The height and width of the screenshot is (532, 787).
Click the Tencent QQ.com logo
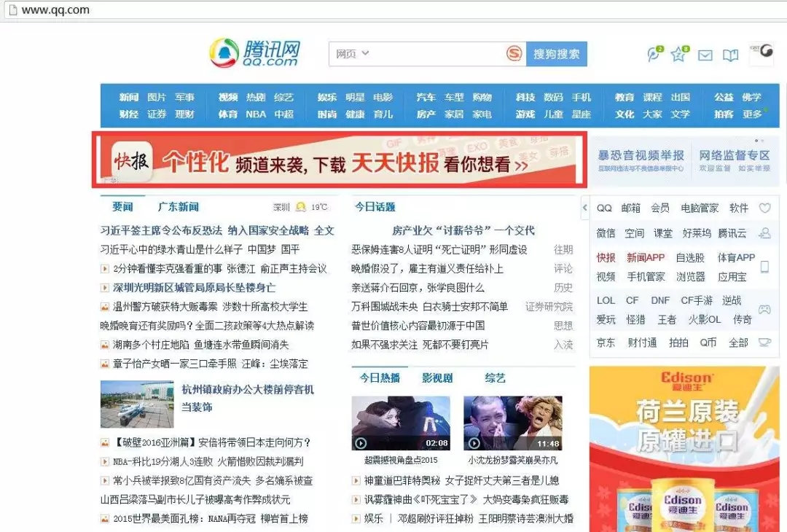(254, 53)
